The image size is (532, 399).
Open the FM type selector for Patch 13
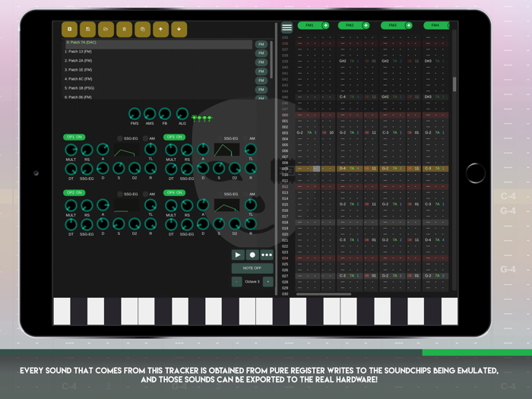(261, 53)
